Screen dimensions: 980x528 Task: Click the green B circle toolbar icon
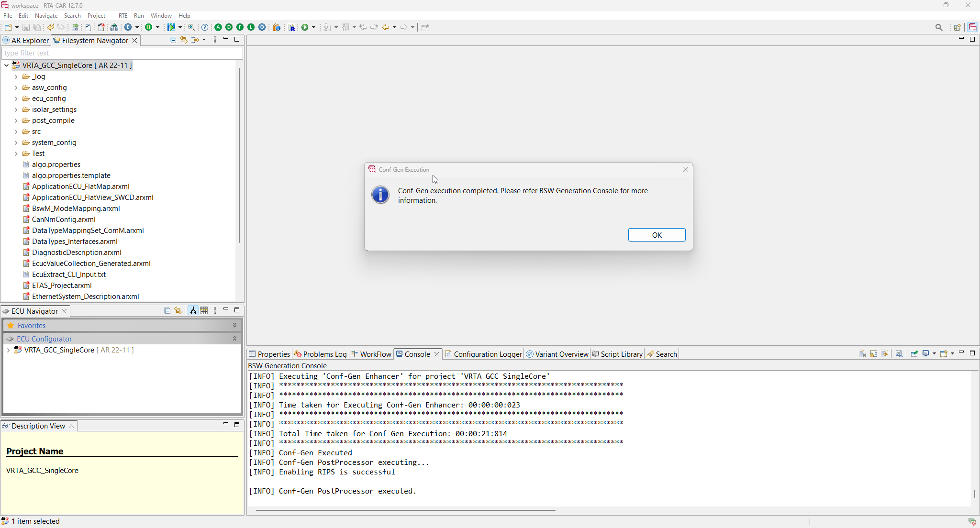point(149,27)
